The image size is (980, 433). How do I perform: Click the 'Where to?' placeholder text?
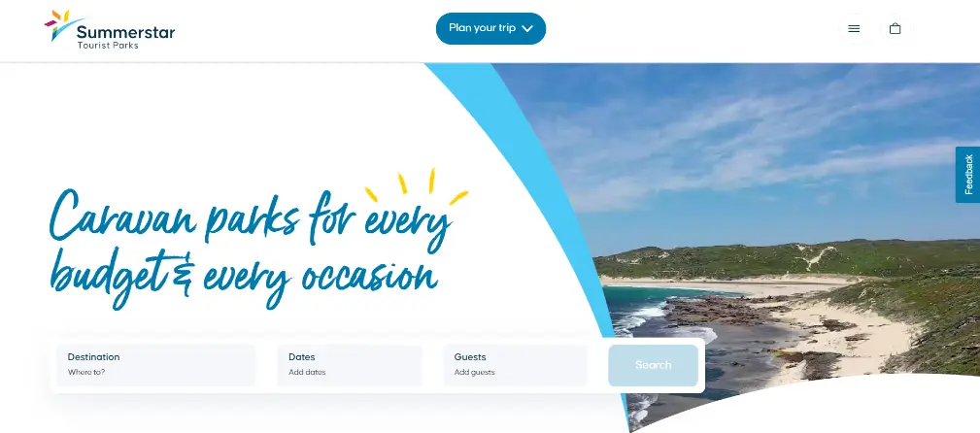pos(86,373)
